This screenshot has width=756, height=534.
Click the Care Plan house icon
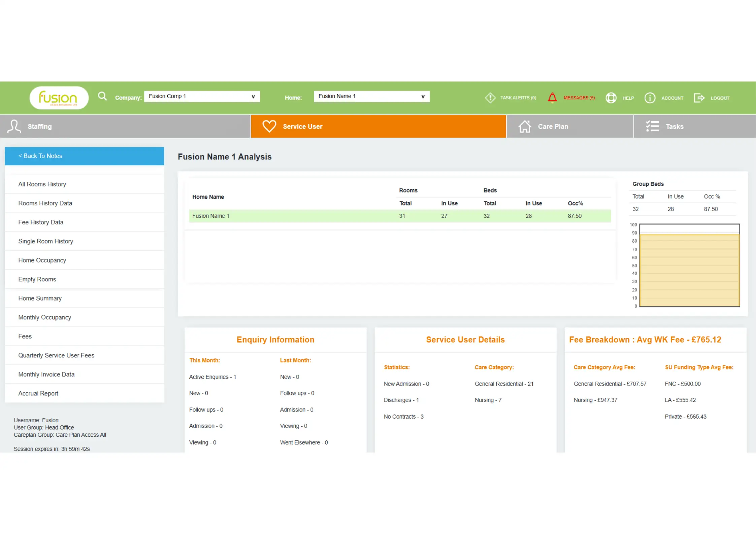coord(525,126)
